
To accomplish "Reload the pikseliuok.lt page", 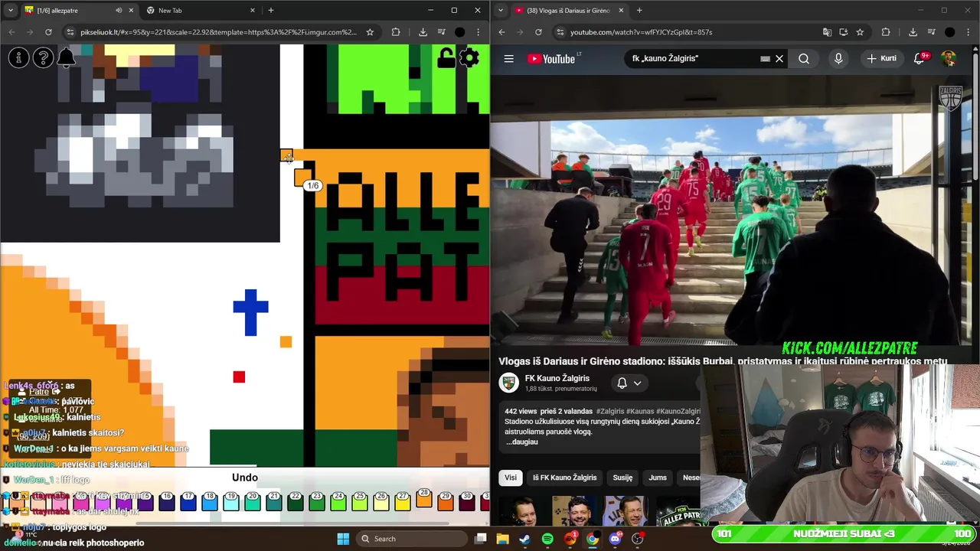I will (x=48, y=32).
